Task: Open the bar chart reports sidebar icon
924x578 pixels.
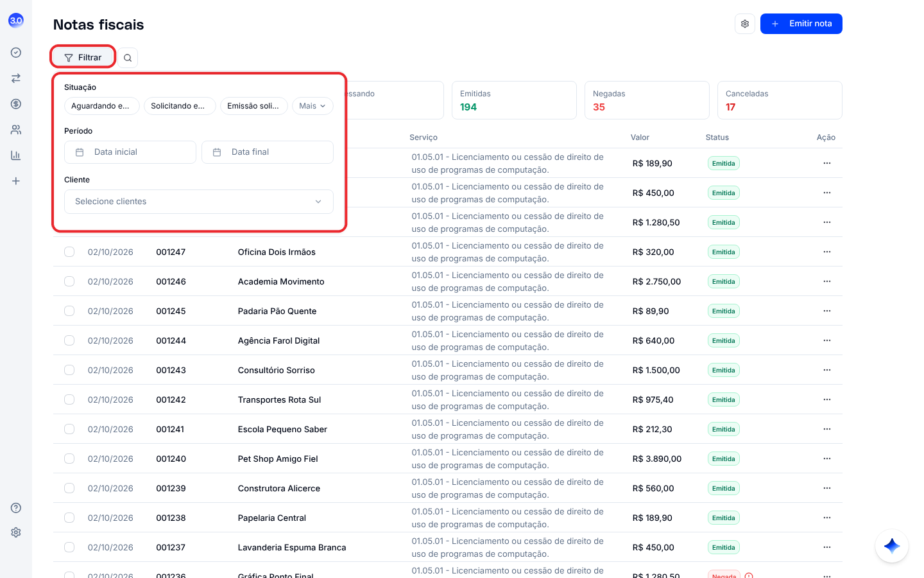Action: [16, 155]
